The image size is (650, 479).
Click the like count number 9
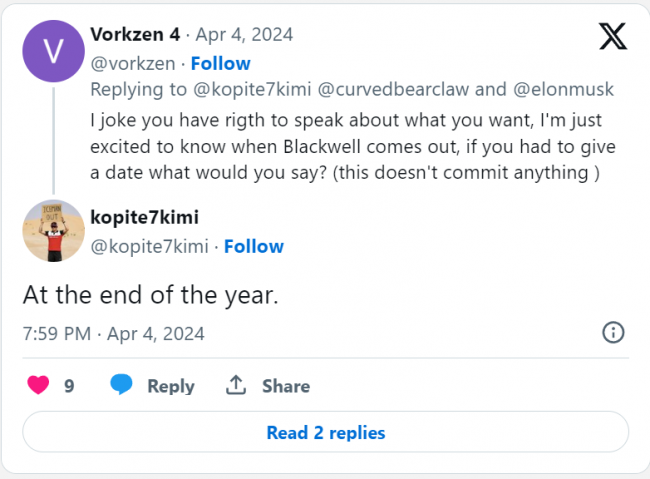pos(69,386)
